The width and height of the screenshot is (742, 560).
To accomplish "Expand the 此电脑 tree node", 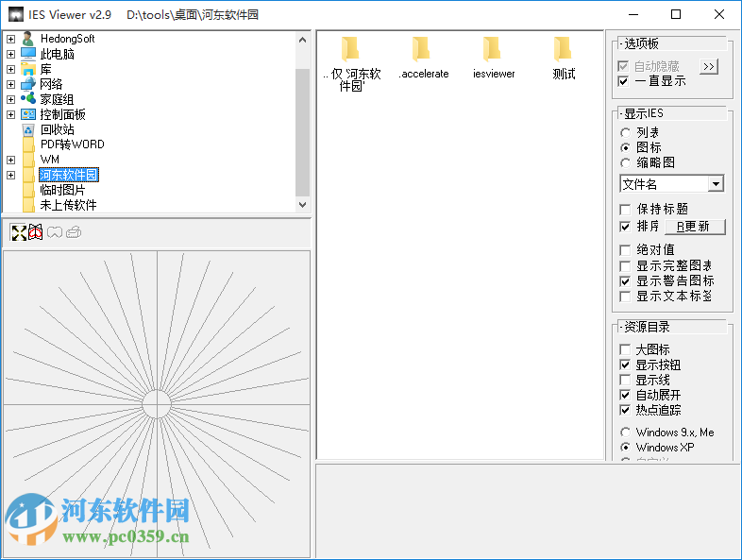I will coord(11,54).
